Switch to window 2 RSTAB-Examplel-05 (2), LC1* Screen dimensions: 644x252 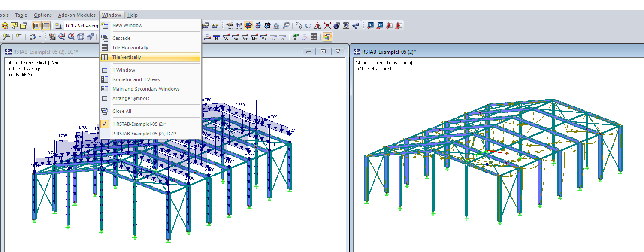(x=150, y=134)
